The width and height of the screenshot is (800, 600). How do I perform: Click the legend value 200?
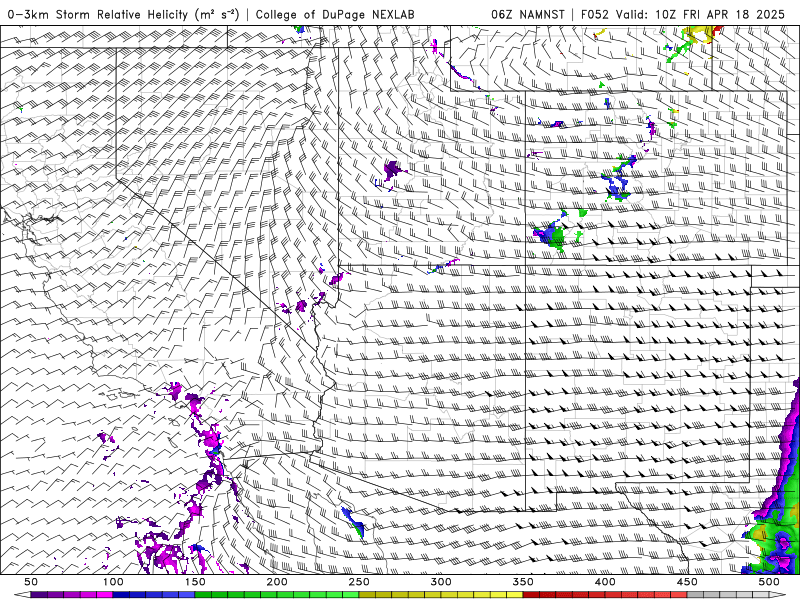[277, 582]
